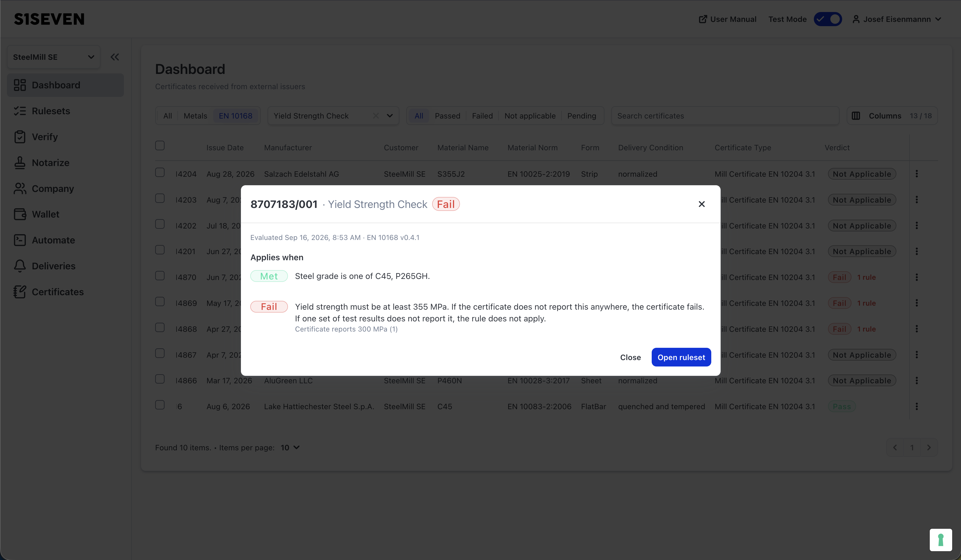Viewport: 961px width, 560px height.
Task: Go to the previous page of results
Action: [895, 448]
